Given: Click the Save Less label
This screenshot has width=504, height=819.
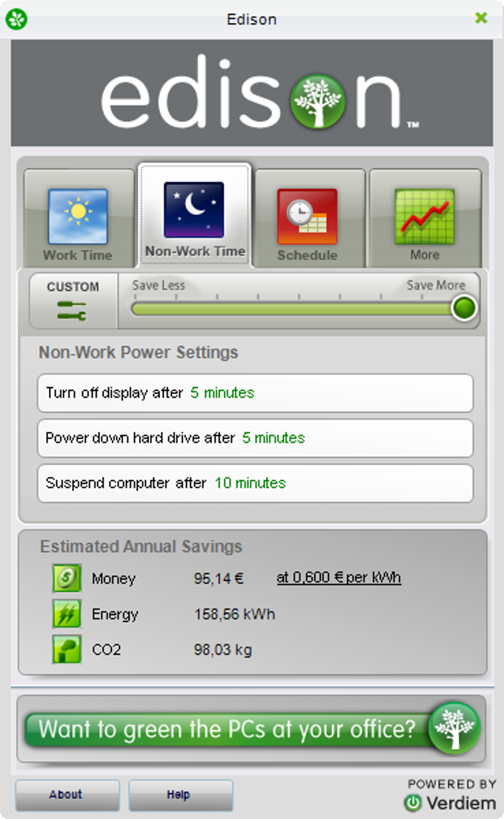Looking at the screenshot, I should point(159,285).
